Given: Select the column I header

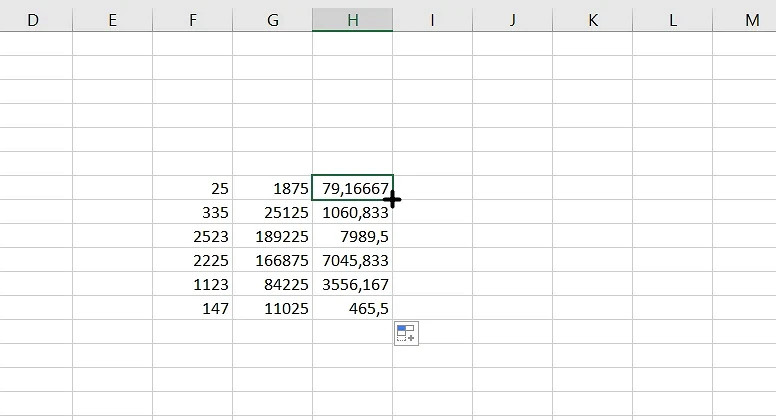Looking at the screenshot, I should point(432,19).
